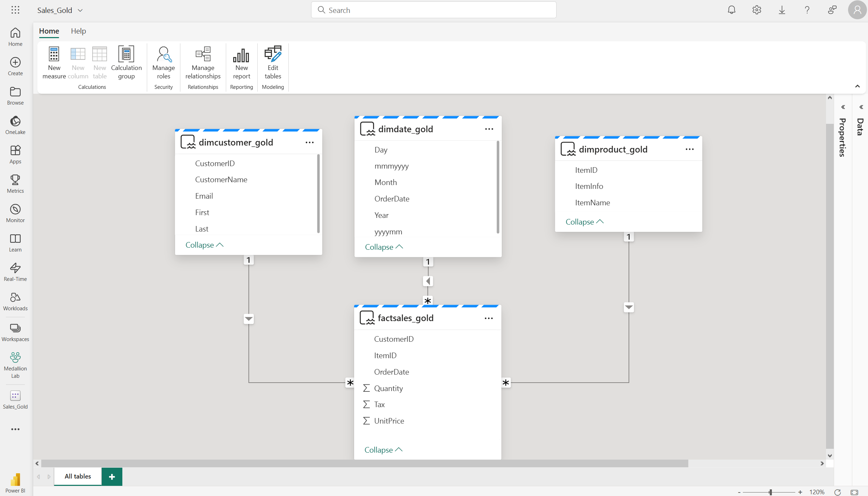The height and width of the screenshot is (496, 868).
Task: Click the Add new table tab
Action: (x=112, y=476)
